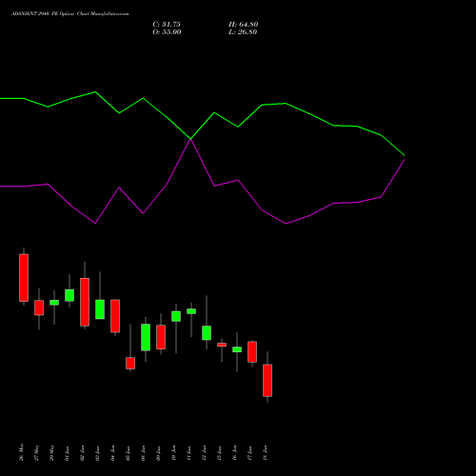Image resolution: width=476 pixels, height=476 pixels.
Task: Select the close value 'C: 31.75'
Action: tap(167, 25)
